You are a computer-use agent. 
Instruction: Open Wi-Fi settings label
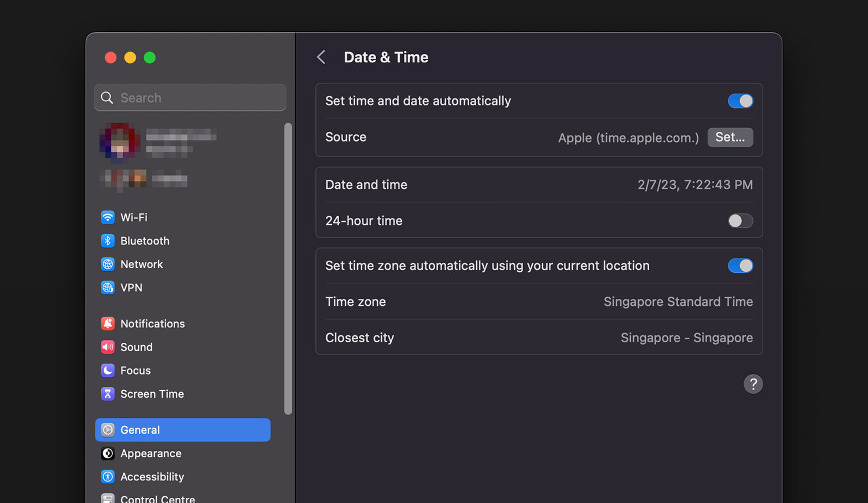tap(134, 217)
